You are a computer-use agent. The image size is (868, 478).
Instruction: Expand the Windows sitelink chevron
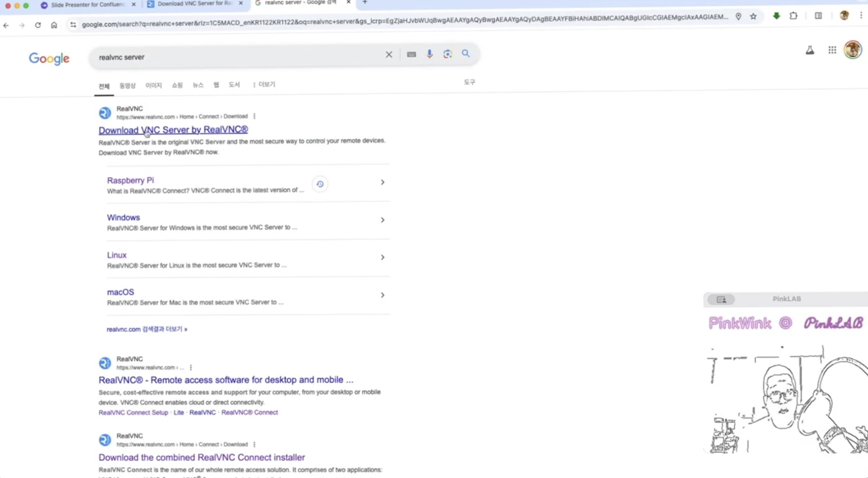click(382, 220)
